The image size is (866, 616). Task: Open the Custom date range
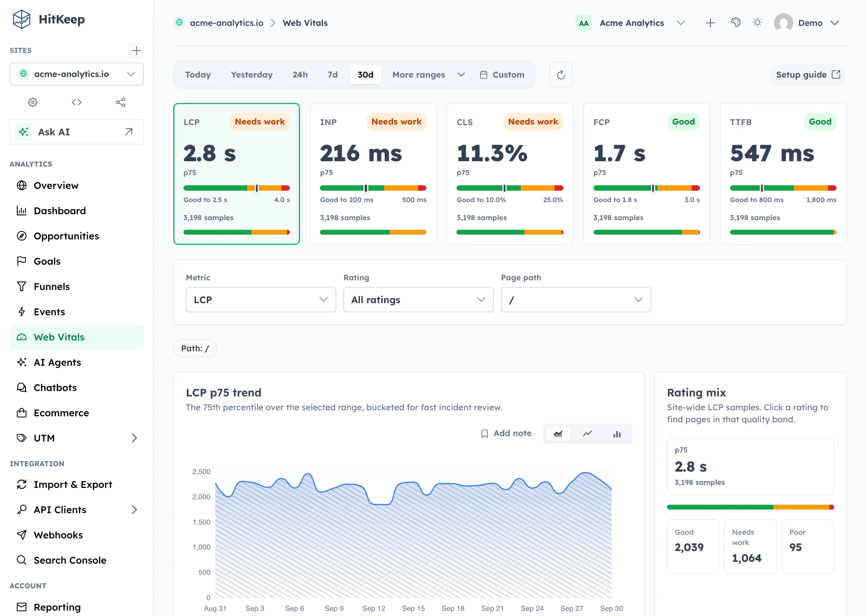pos(502,75)
